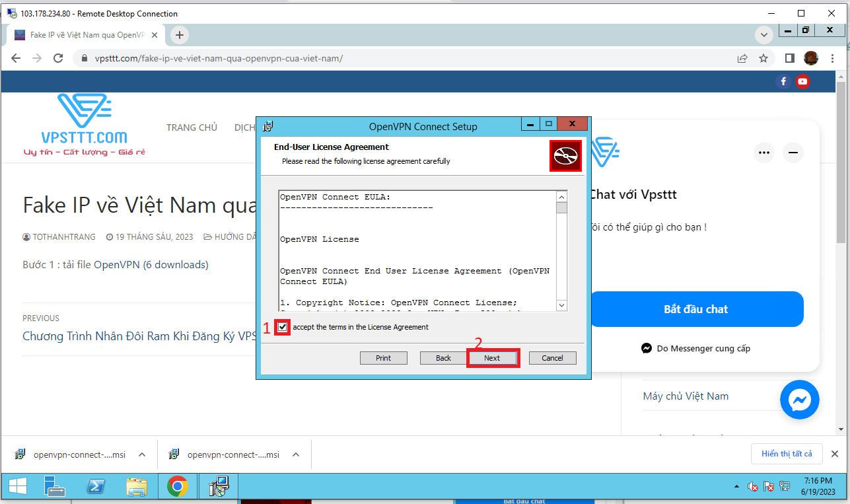Screen dimensions: 850x504
Task: Click Print in the license dialog
Action: point(384,358)
